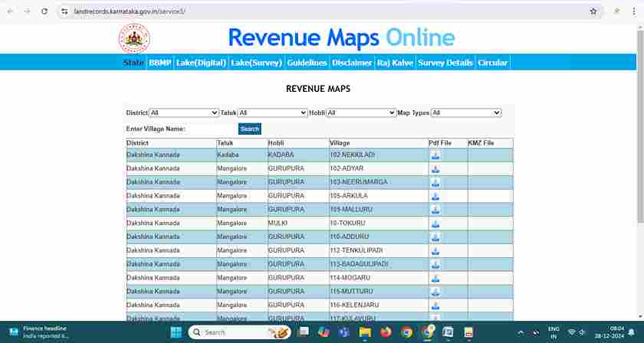Viewport: 644px width, 343px height.
Task: Bookmark this page with star icon
Action: [593, 11]
